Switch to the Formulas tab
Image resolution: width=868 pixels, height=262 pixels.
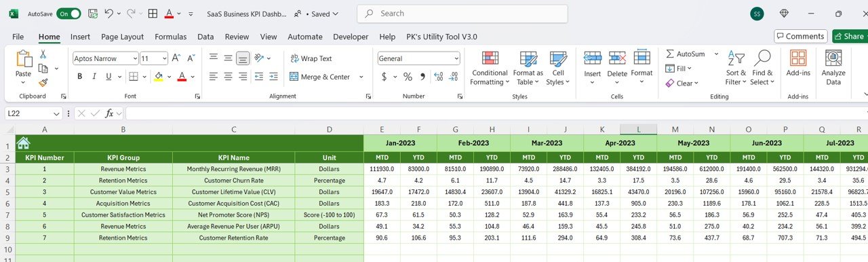coord(170,37)
